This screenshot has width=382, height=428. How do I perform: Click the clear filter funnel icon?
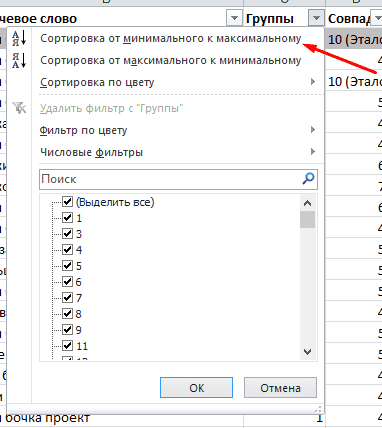[19, 108]
